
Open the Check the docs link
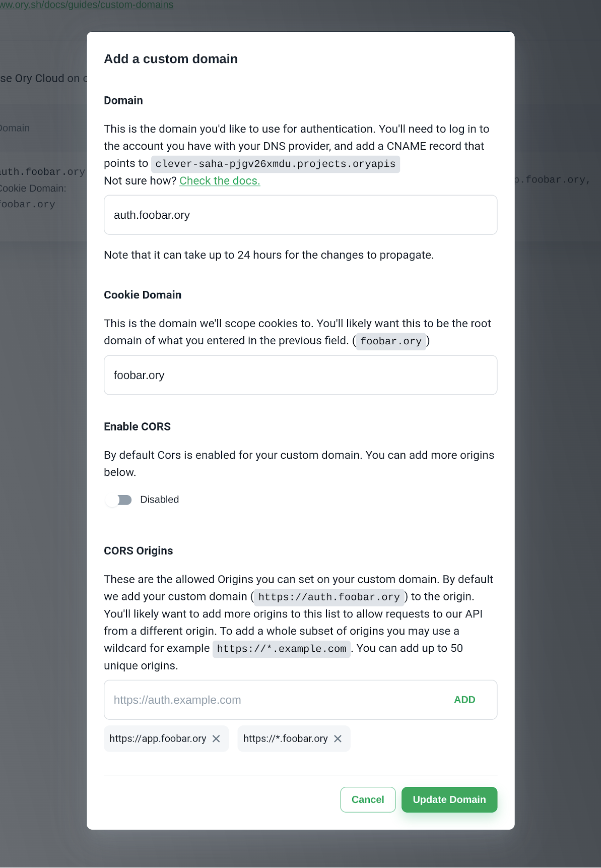pyautogui.click(x=220, y=181)
